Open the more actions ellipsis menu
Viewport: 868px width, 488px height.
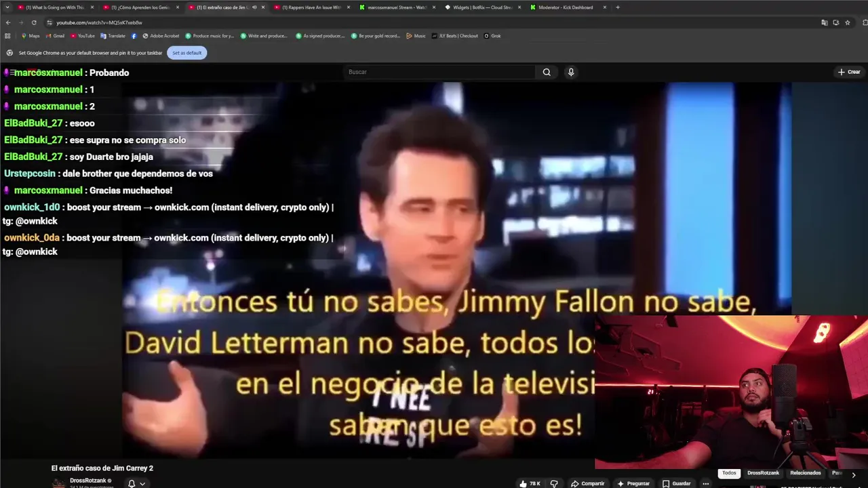click(x=705, y=483)
